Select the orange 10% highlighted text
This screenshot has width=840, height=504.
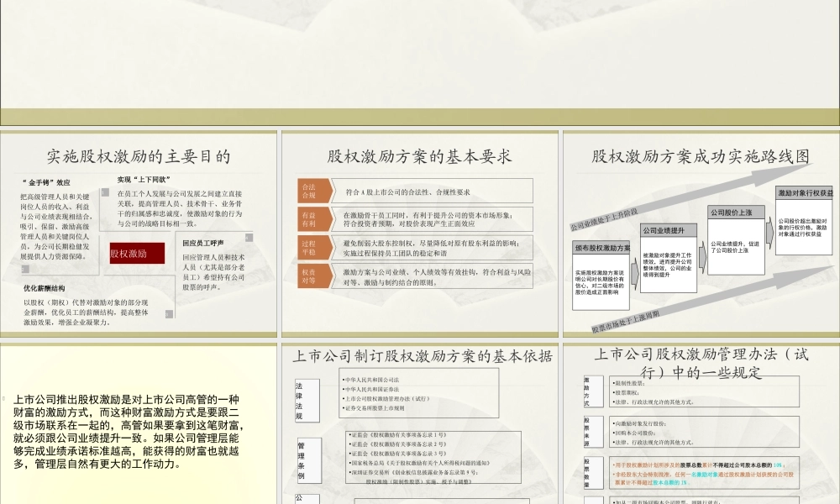777,465
